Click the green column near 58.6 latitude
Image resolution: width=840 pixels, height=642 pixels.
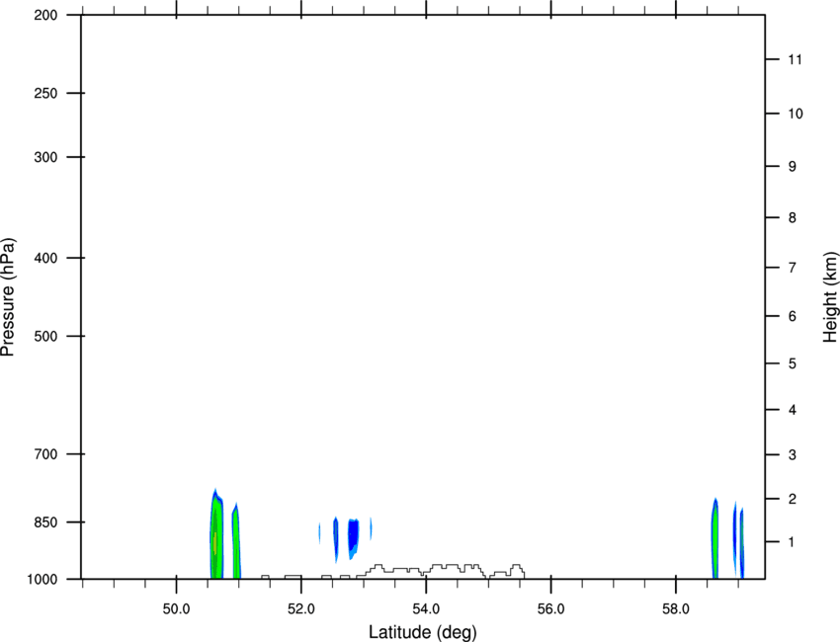pos(715,538)
